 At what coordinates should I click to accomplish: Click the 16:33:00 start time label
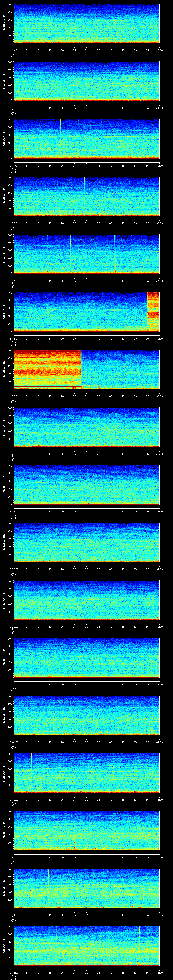[x=14, y=281]
